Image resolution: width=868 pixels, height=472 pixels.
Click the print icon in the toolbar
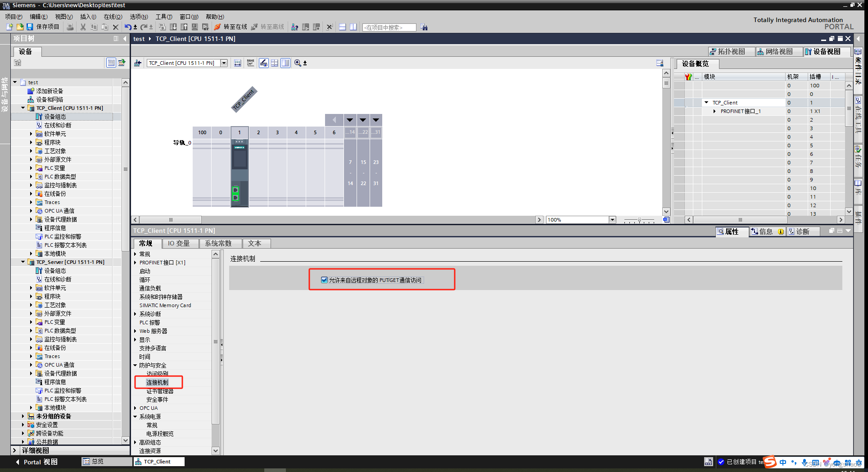pos(70,27)
